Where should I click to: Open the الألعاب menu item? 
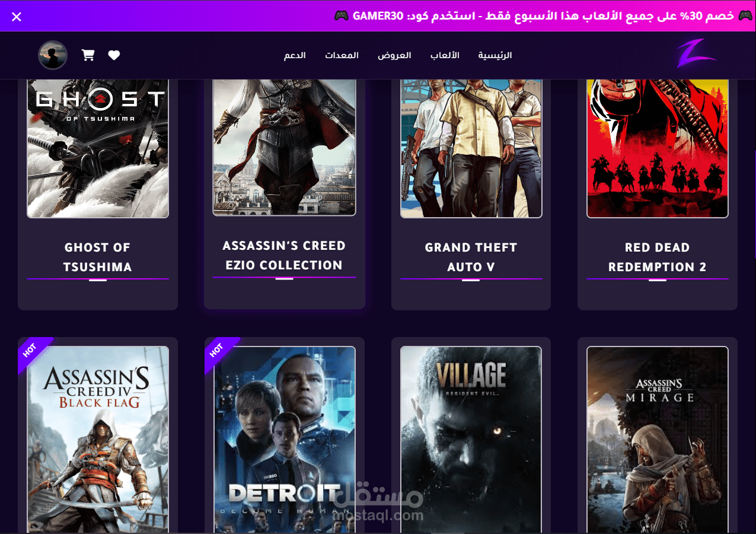[x=445, y=55]
